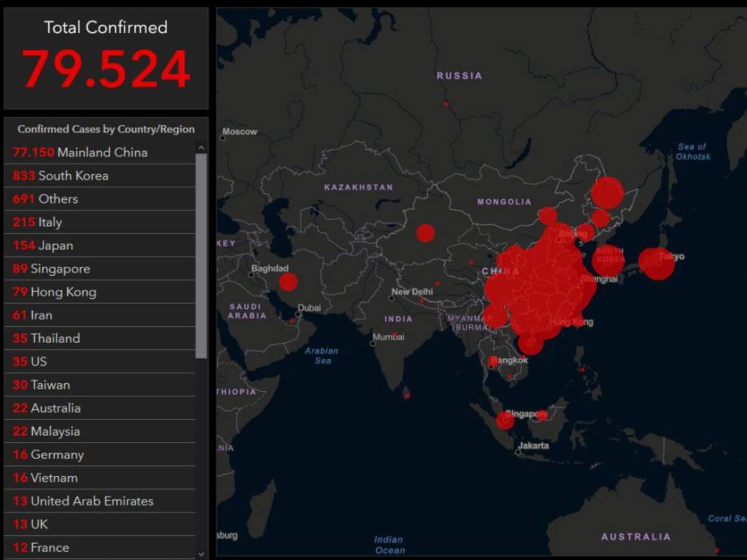Click the Mumbai city marker dot

pos(374,343)
